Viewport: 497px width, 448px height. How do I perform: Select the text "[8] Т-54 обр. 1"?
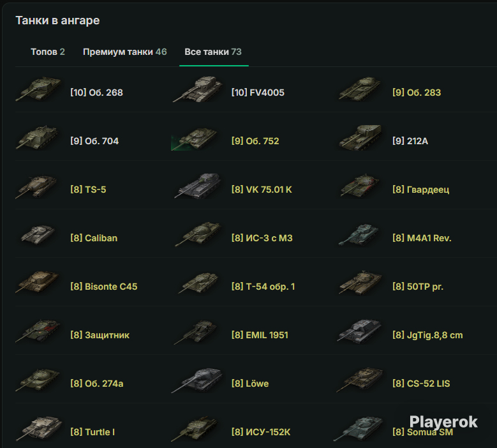click(263, 287)
